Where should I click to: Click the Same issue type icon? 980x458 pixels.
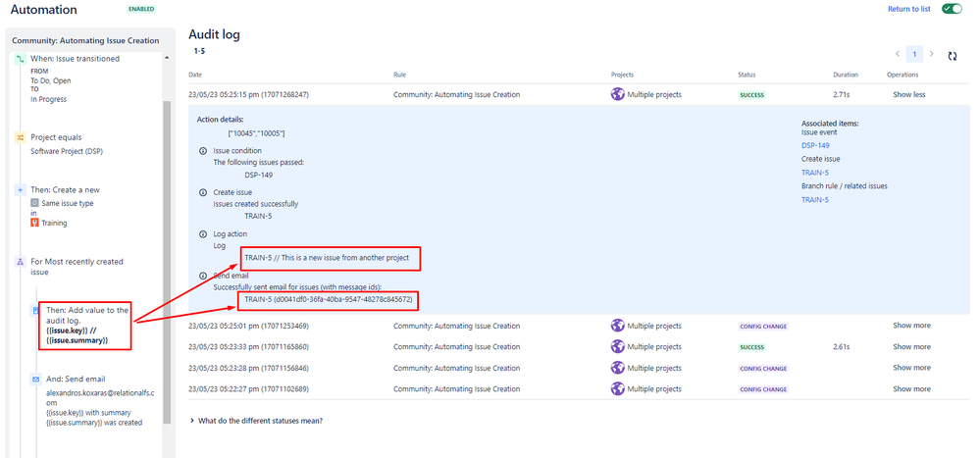pyautogui.click(x=35, y=203)
